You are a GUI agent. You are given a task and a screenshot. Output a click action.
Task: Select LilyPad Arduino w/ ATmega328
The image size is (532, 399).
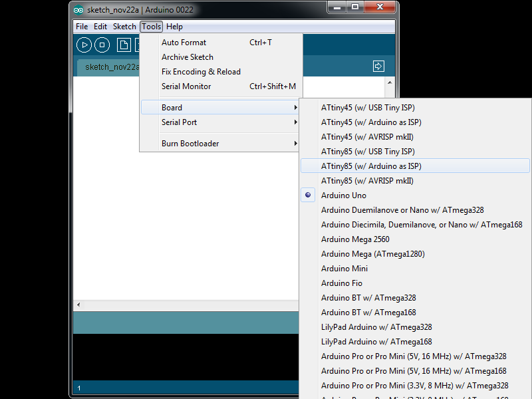(x=415, y=327)
